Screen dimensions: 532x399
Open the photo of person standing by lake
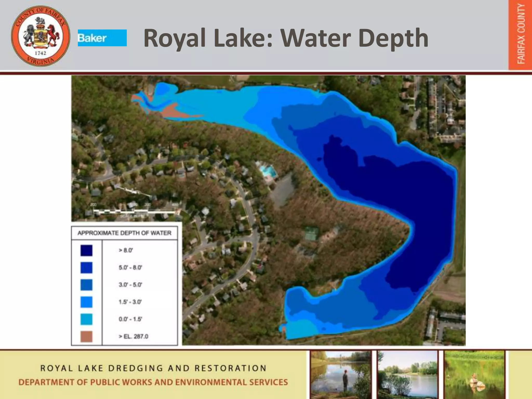coord(341,375)
